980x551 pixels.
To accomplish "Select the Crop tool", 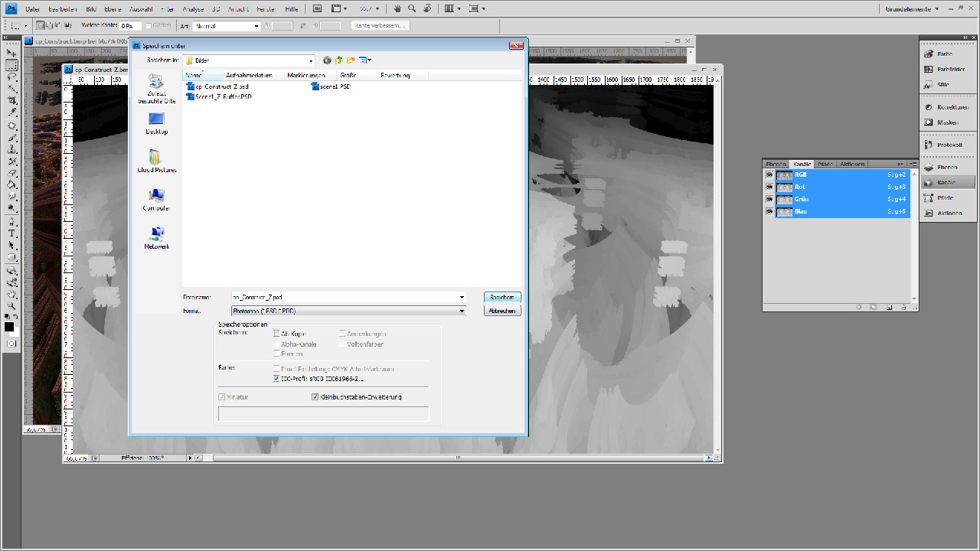I will coord(12,101).
